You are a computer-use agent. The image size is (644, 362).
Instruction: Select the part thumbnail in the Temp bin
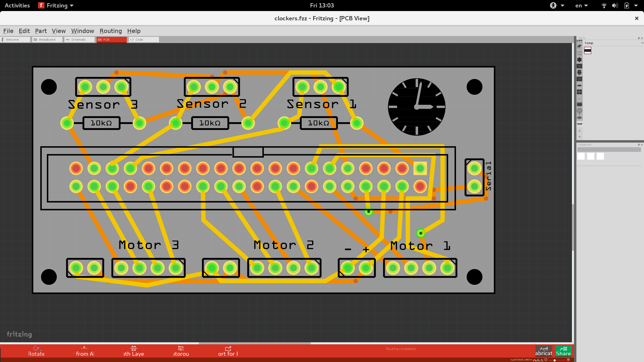point(588,50)
